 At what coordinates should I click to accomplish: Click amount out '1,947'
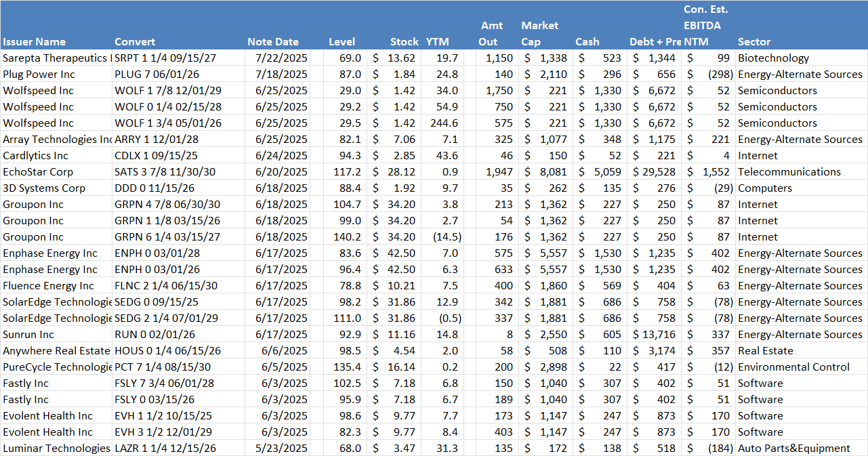pyautogui.click(x=499, y=172)
